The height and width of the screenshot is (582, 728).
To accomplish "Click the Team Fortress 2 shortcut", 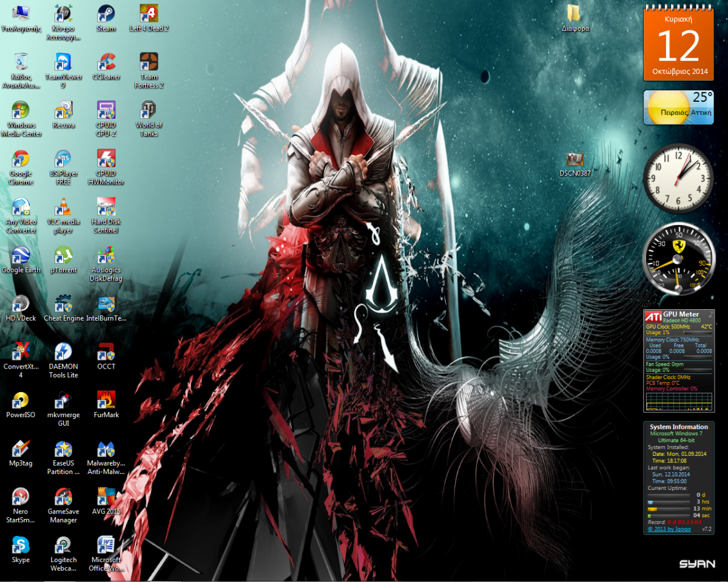I will coord(149,71).
